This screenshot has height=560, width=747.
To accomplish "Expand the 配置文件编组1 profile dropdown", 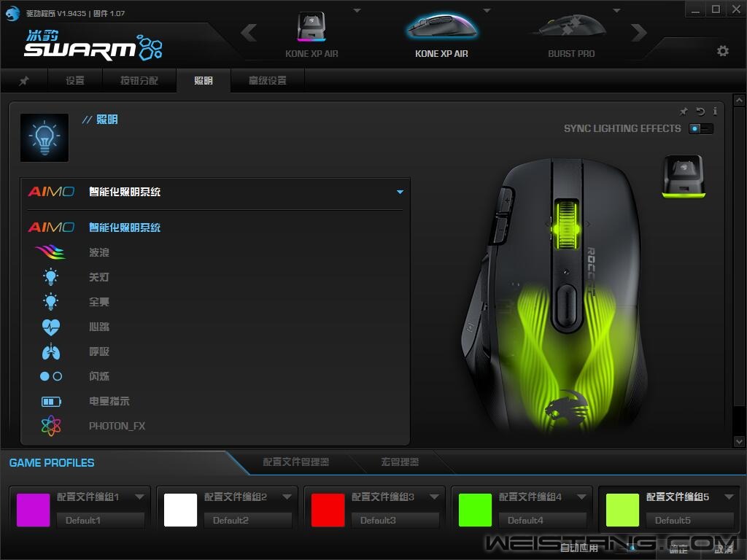I will click(139, 497).
